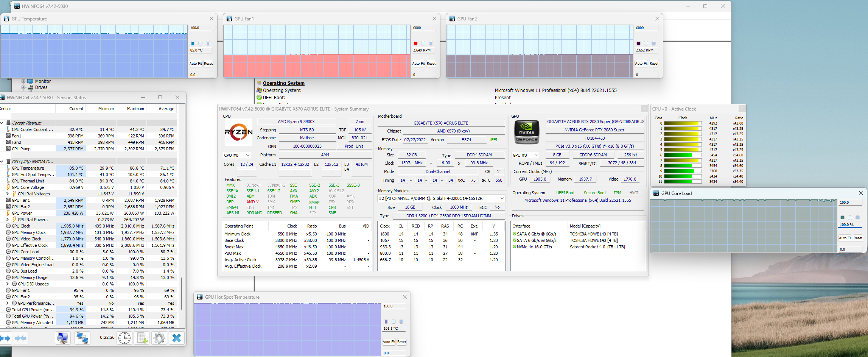The height and width of the screenshot is (357, 868).
Task: Click the collapse inward arrows icon
Action: click(21, 338)
